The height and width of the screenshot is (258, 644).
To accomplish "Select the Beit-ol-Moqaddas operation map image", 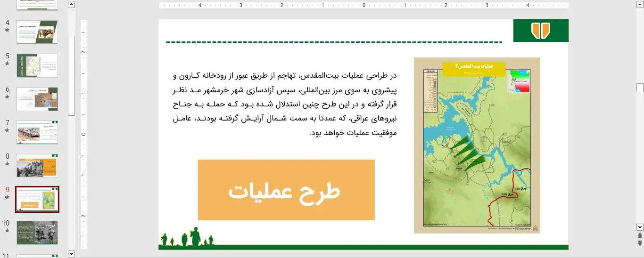I will point(477,145).
